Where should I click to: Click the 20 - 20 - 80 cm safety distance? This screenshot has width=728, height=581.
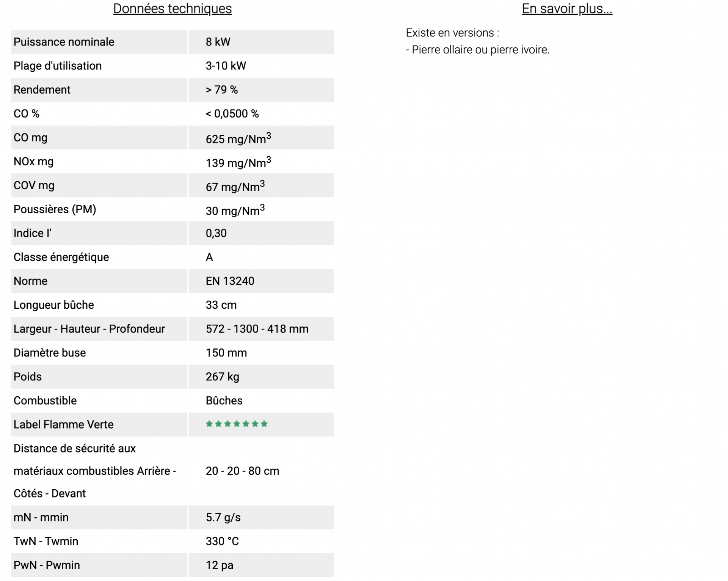tap(242, 471)
